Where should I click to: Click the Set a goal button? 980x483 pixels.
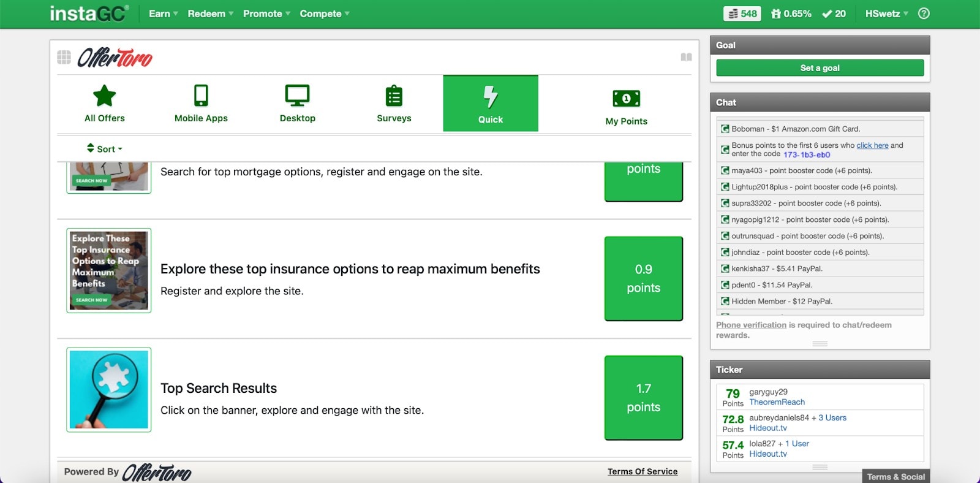tap(820, 68)
